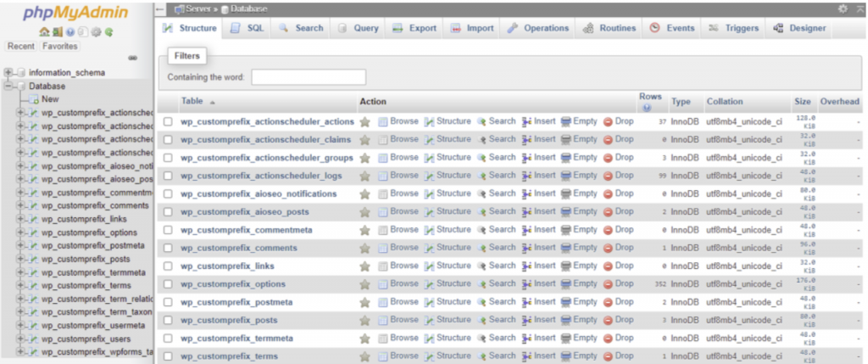Viewport: 868px width, 364px height.
Task: Drop the wp_customprefix_actionscheduler_logs table
Action: (618, 176)
